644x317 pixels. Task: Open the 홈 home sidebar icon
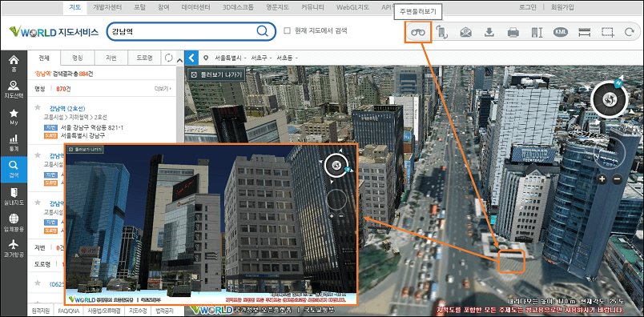[14, 62]
